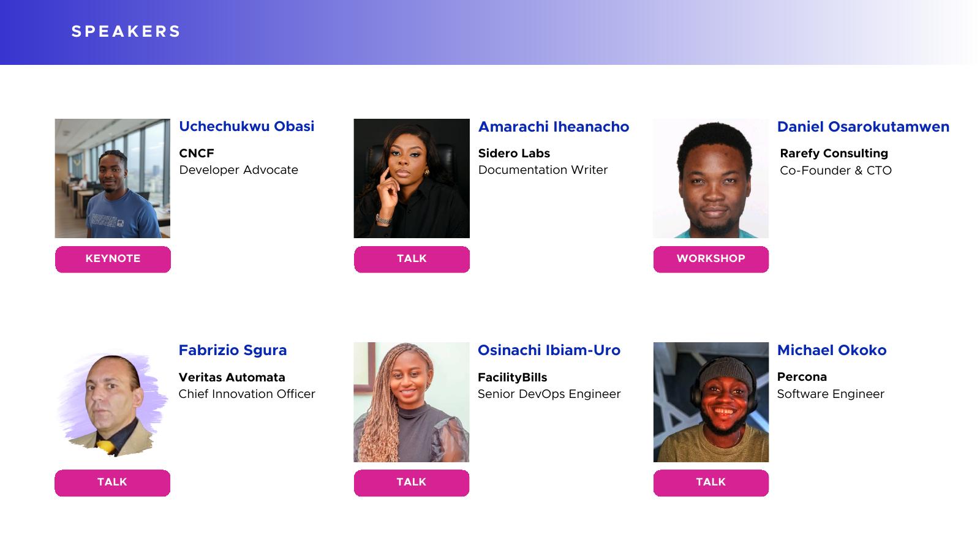This screenshot has height=551, width=980.
Task: Open the Osinachi Ibiam-Uro name link
Action: [549, 350]
